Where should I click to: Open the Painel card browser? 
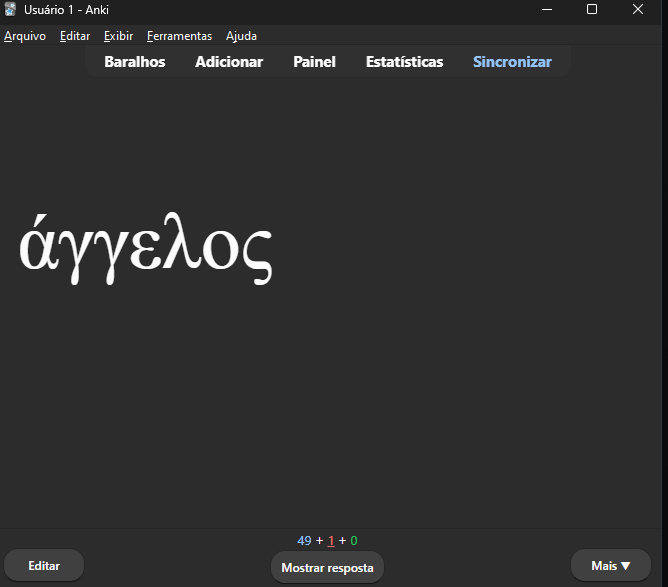click(x=314, y=62)
